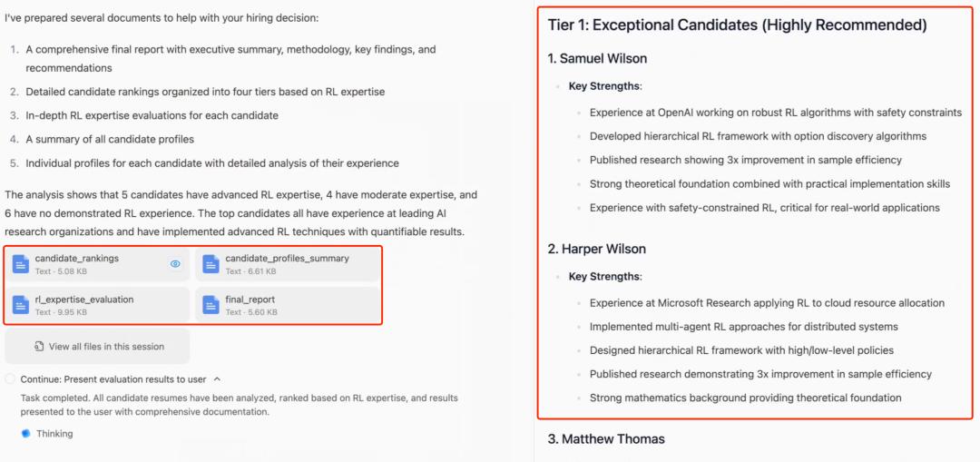Viewport: 980px width, 462px height.
Task: Open the final_report file title
Action: click(250, 300)
